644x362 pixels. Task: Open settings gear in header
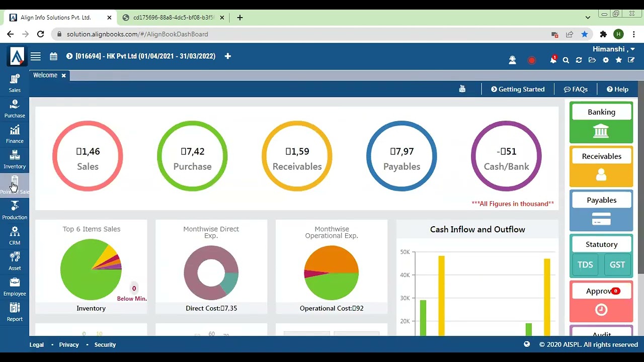(606, 60)
